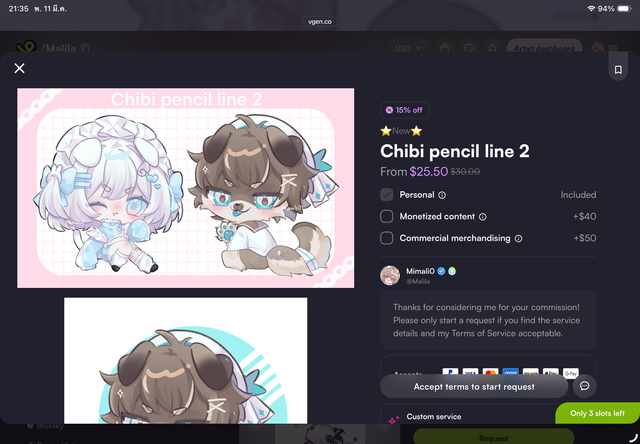This screenshot has width=640, height=444.
Task: Open the Artist dashboard button
Action: click(x=544, y=48)
